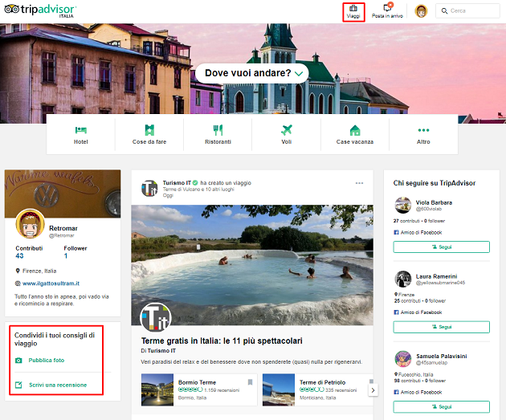Select the Voli airplane icon
506x420 pixels.
(286, 130)
